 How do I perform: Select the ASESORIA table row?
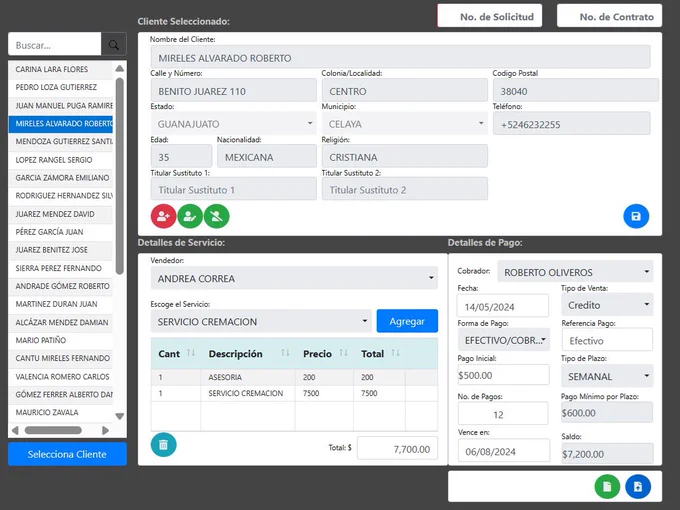click(294, 377)
